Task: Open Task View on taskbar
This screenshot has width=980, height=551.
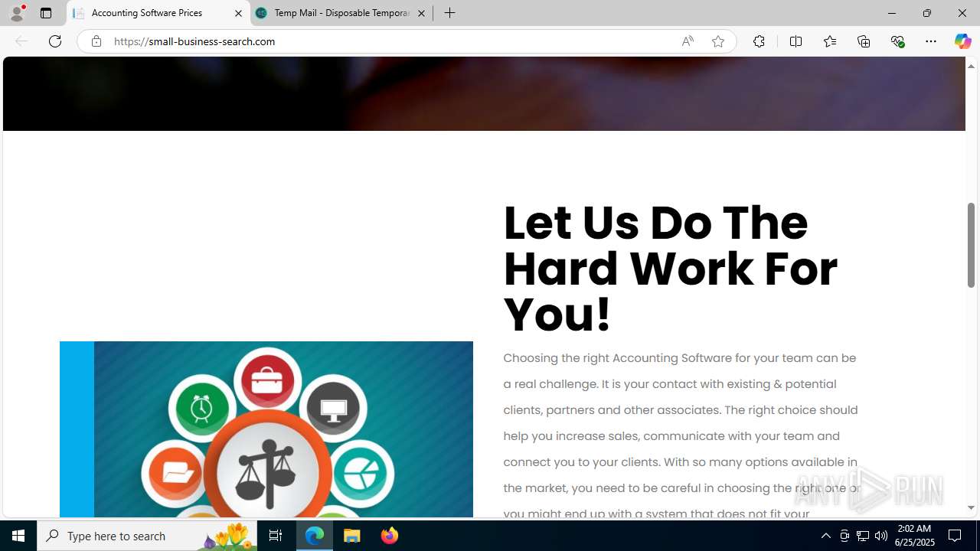Action: (276, 536)
